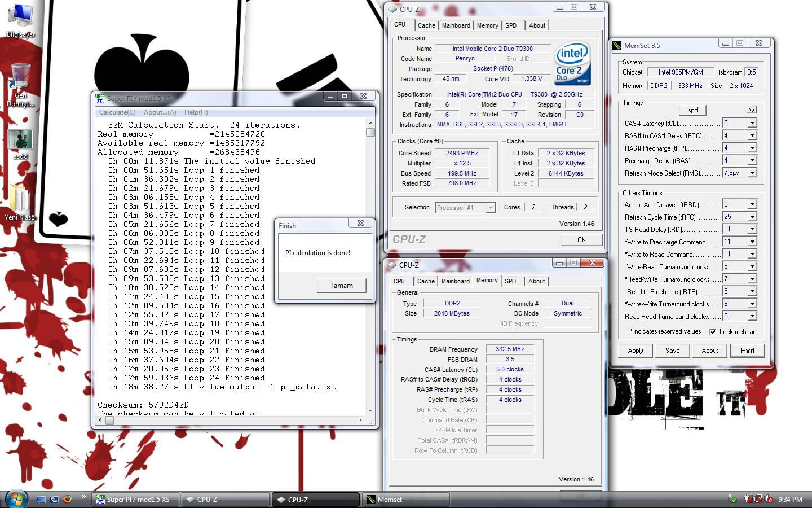
Task: Click the taskbar clock showing 9:34 PM
Action: (790, 500)
